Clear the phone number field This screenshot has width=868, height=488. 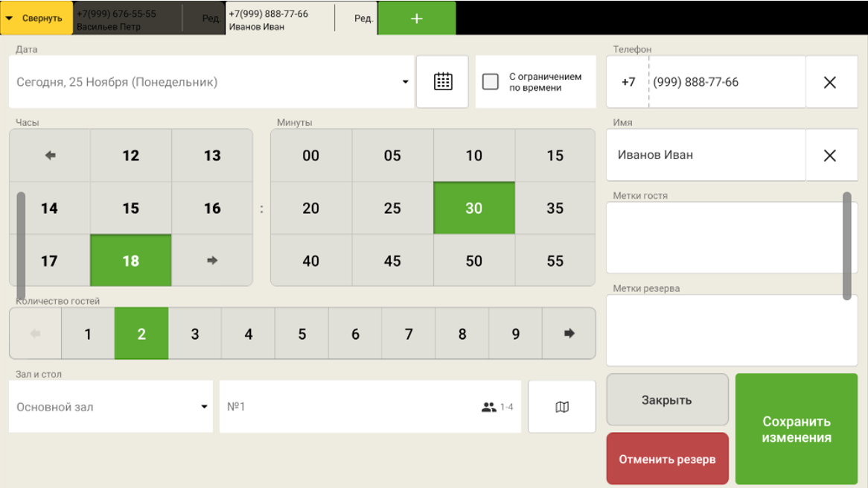pos(830,82)
